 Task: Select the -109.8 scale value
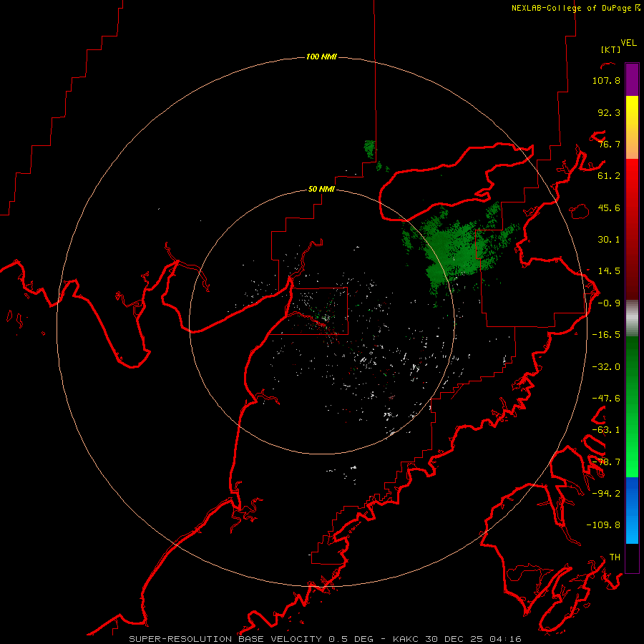(603, 525)
